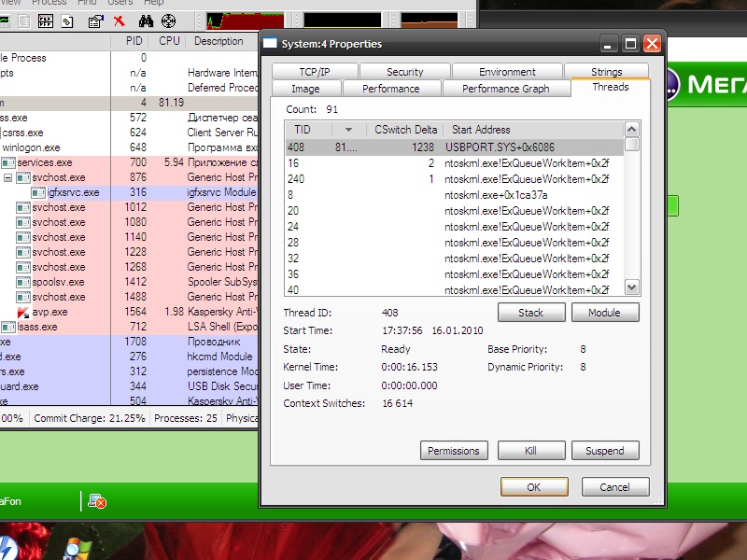The width and height of the screenshot is (747, 560).
Task: Select thread with TID 240
Action: click(455, 179)
